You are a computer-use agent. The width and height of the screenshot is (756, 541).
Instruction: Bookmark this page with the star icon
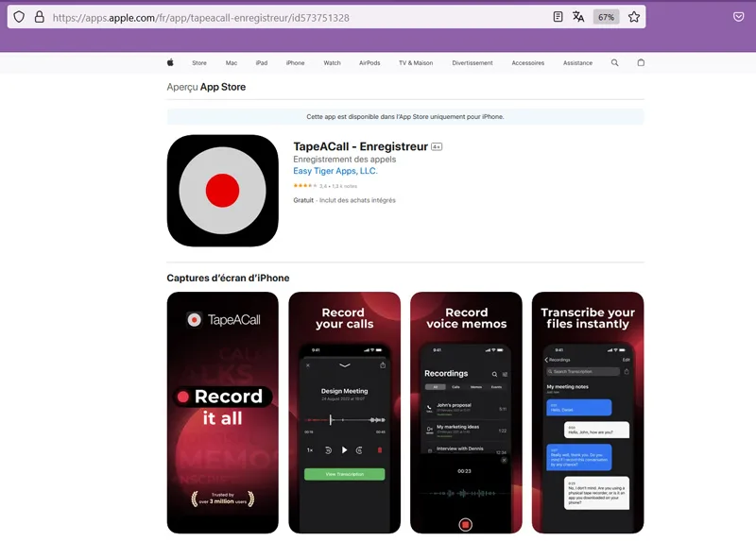634,17
